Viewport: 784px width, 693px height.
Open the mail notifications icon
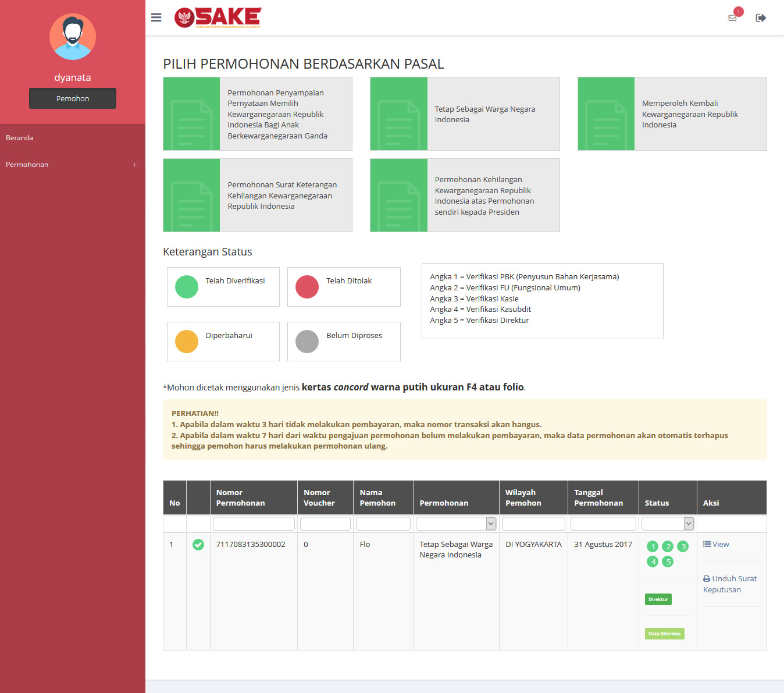tap(732, 18)
